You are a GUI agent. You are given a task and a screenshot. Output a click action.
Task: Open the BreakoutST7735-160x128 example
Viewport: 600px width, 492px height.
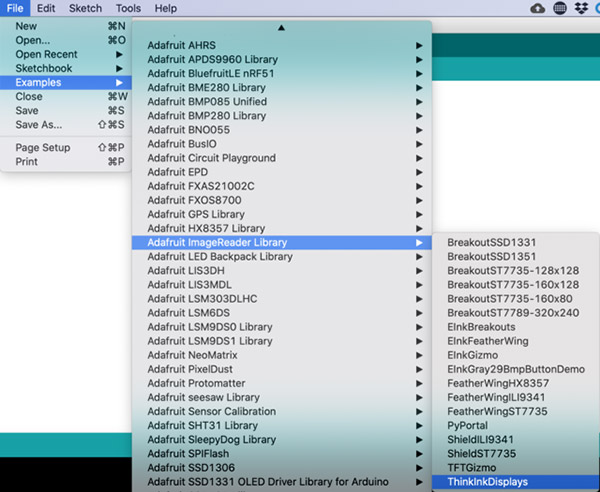coord(516,285)
